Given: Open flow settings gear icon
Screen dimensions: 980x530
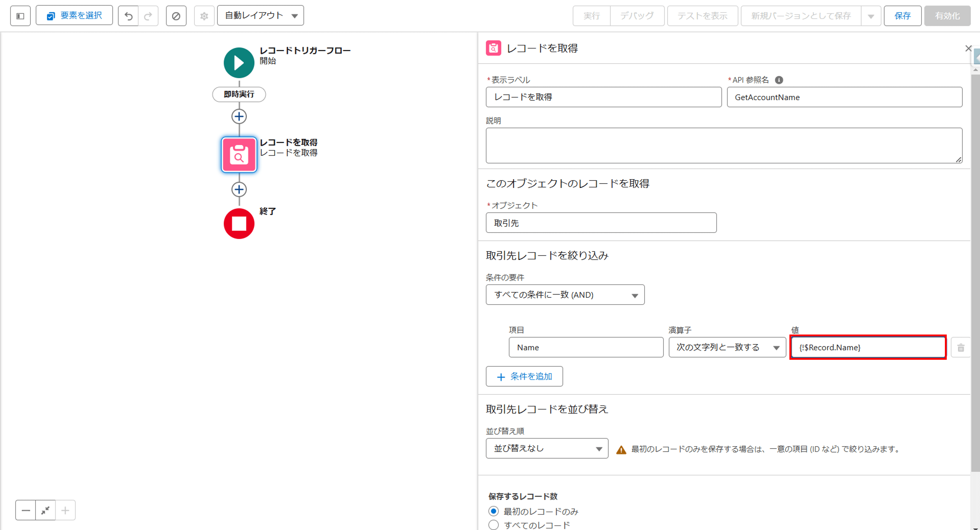Looking at the screenshot, I should pos(204,16).
